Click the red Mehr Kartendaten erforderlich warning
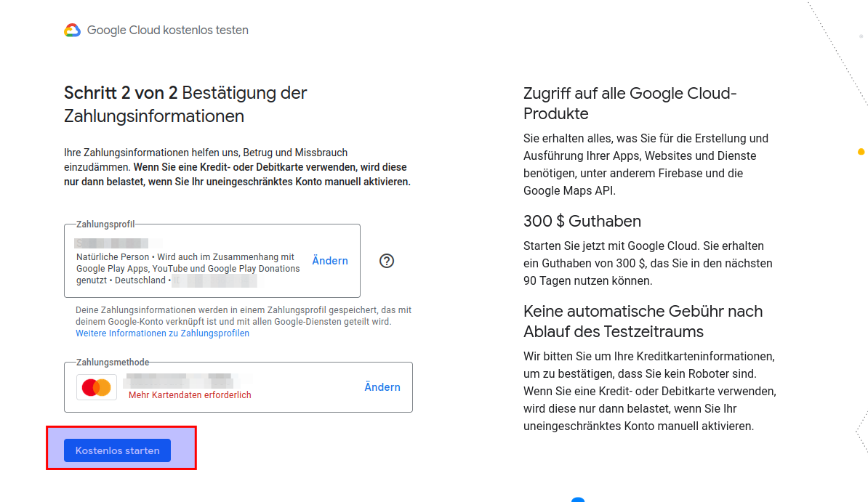Screen dimensions: 868x502 coord(190,395)
